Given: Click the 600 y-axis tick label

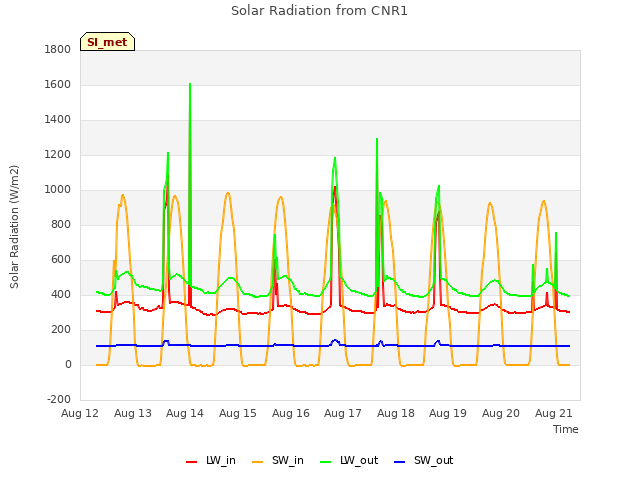Looking at the screenshot, I should coord(61,260).
